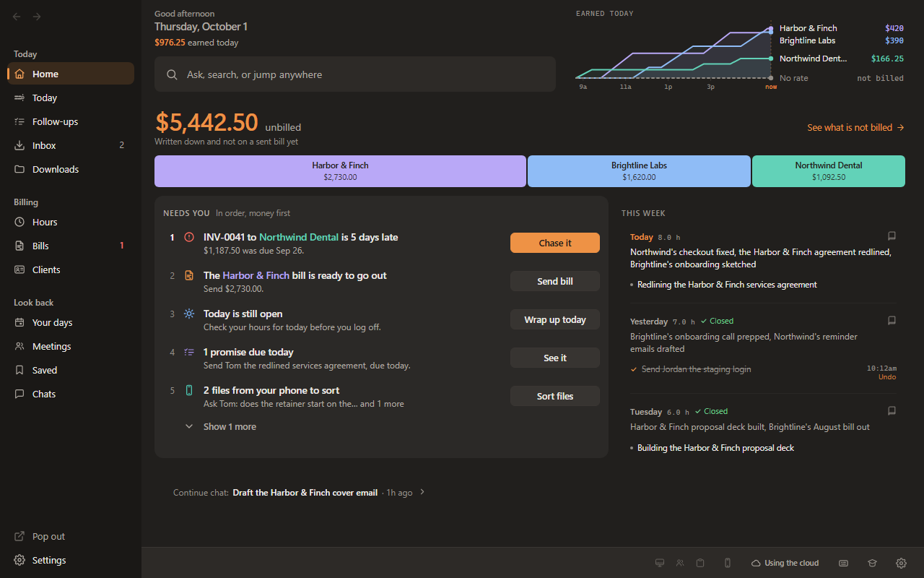The image size is (924, 578).
Task: Open the Continue chat chevron for the cover email
Action: (422, 492)
